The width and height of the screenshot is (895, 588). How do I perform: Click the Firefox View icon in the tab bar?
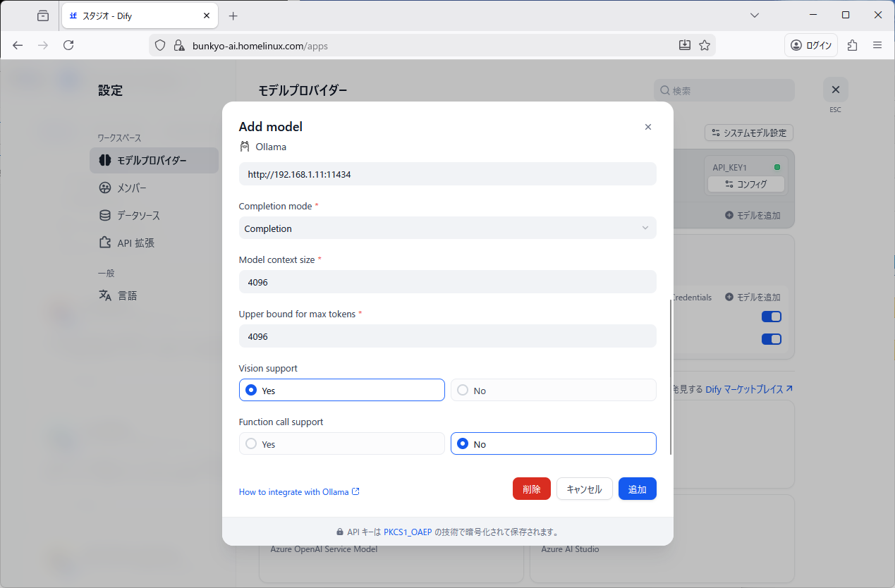(43, 16)
